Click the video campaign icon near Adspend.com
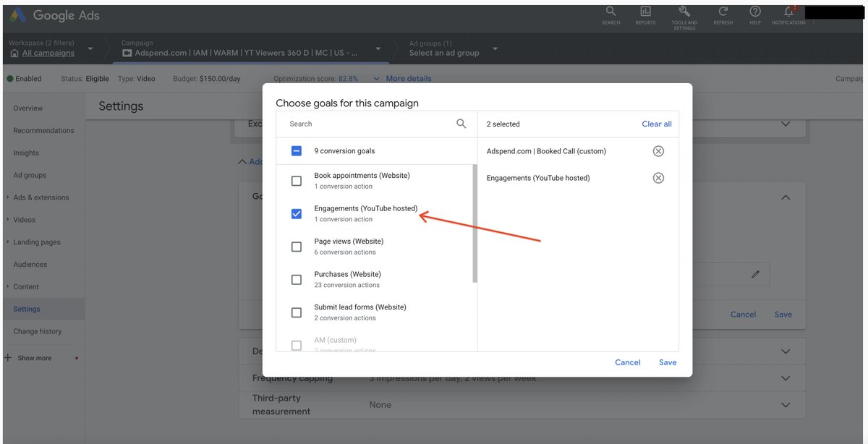The image size is (868, 444). click(x=127, y=53)
